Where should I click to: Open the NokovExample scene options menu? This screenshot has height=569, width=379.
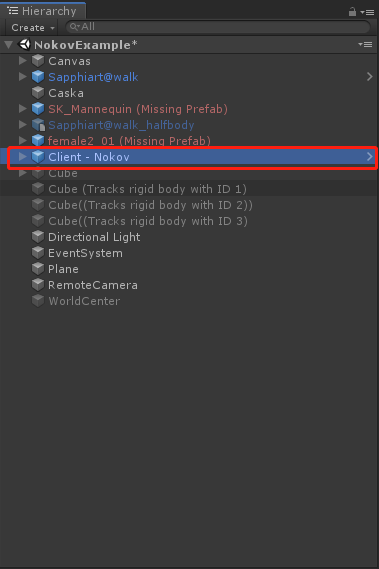point(365,45)
